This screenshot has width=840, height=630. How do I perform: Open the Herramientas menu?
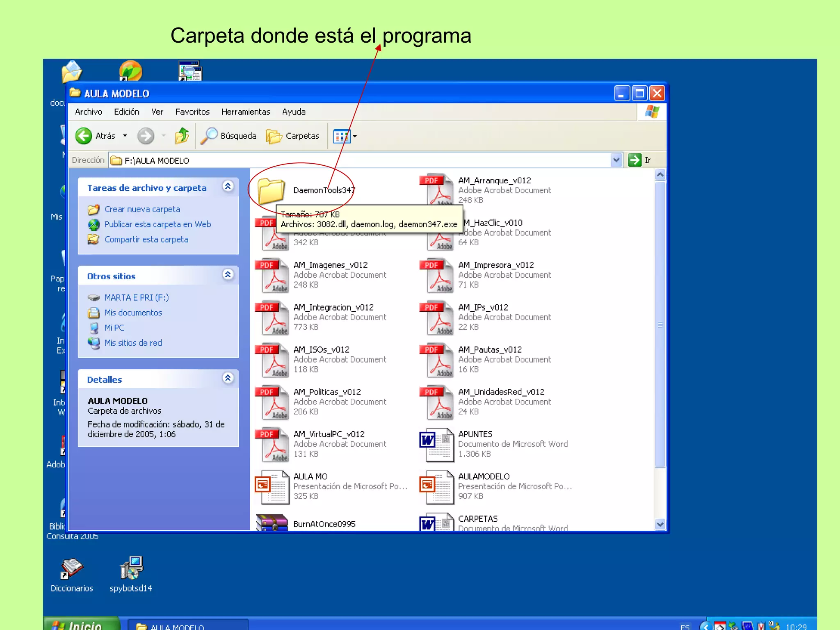(245, 112)
